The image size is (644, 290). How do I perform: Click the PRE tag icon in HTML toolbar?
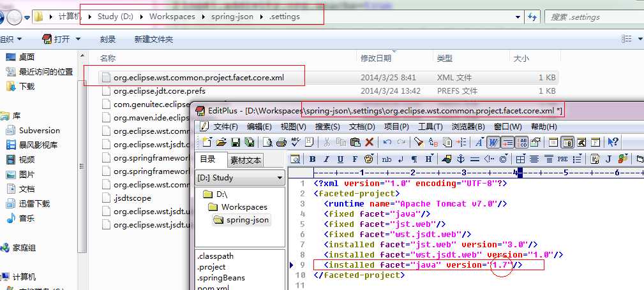coord(562,159)
